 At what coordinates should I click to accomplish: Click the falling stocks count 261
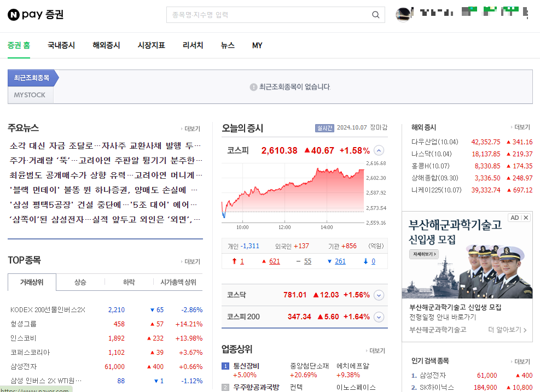click(x=340, y=261)
